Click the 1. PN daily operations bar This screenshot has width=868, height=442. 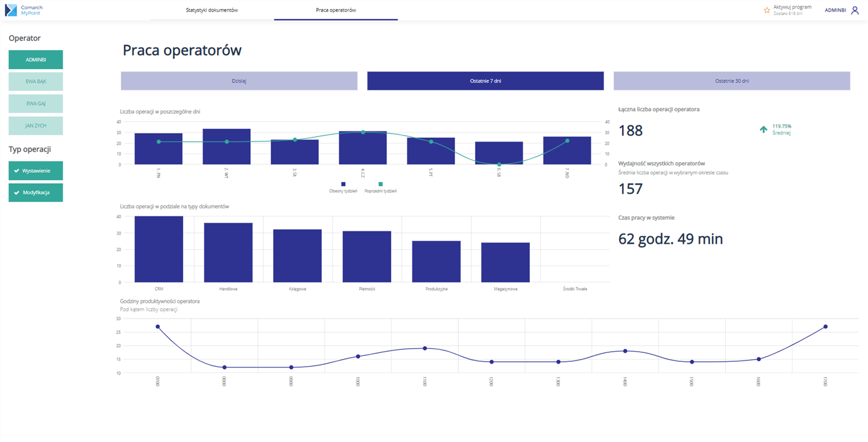click(x=159, y=149)
